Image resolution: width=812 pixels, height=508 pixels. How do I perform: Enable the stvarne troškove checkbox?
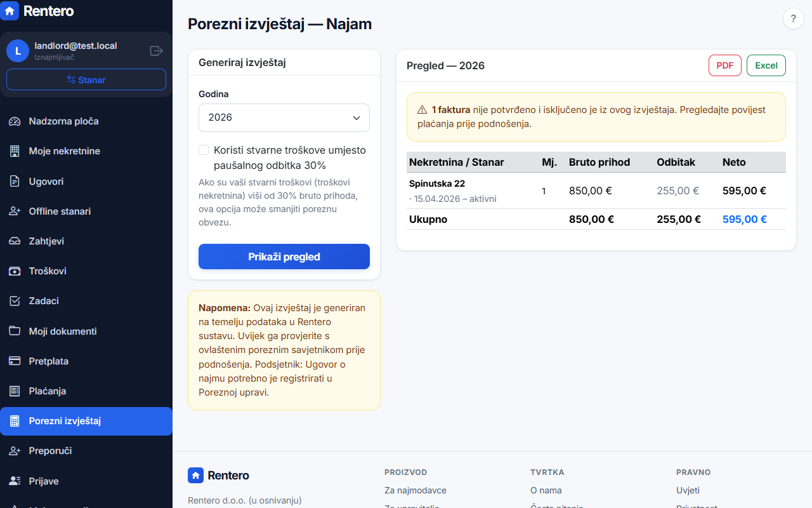tap(204, 150)
